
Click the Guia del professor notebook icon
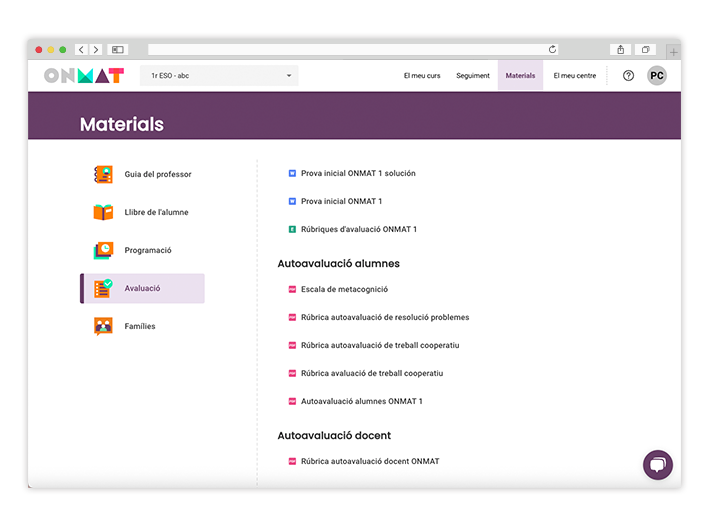(103, 174)
